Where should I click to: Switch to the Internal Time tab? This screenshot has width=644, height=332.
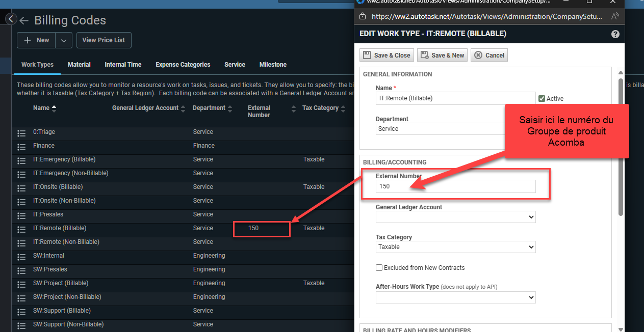tap(123, 65)
